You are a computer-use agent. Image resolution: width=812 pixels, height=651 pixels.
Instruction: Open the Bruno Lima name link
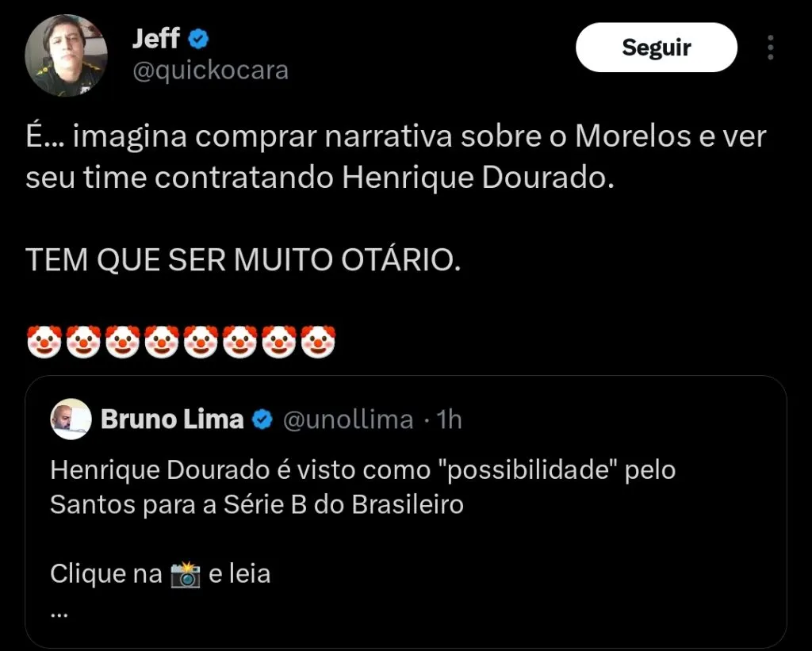[172, 419]
